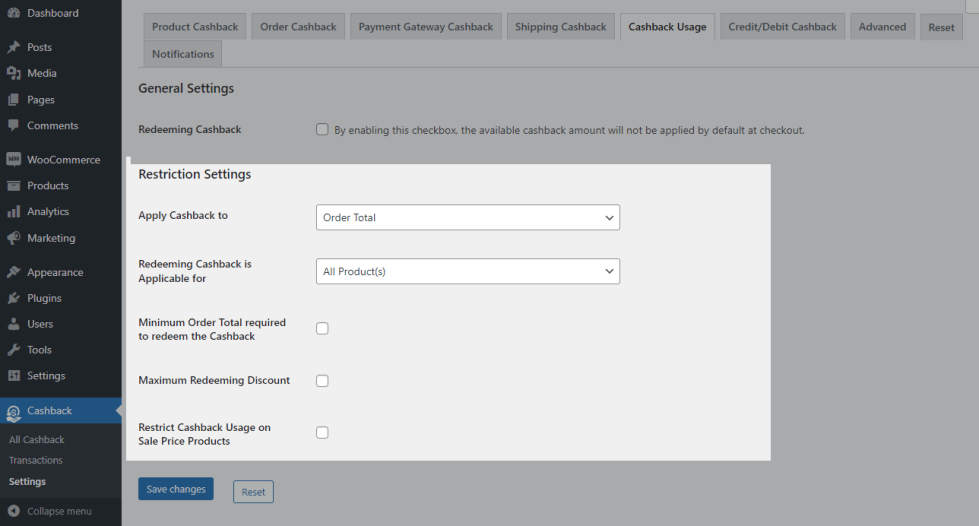
Task: Click the Analytics bar chart icon
Action: pos(14,212)
